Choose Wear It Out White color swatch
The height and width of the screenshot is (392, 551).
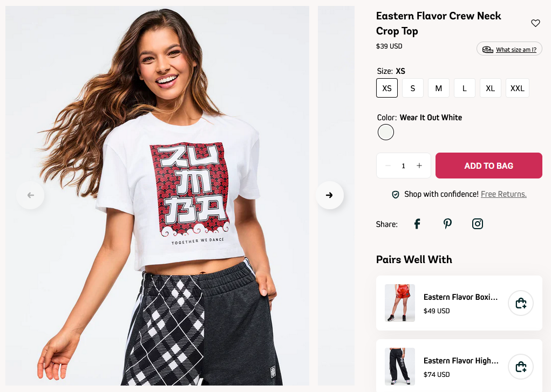tap(386, 133)
